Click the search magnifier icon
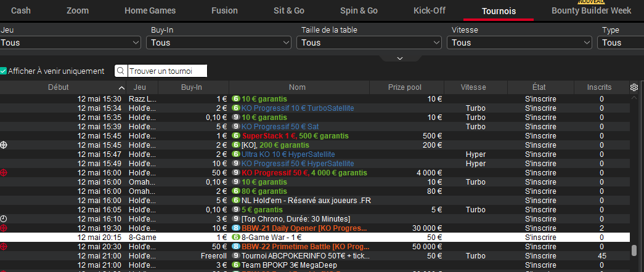644x272 pixels. [121, 71]
